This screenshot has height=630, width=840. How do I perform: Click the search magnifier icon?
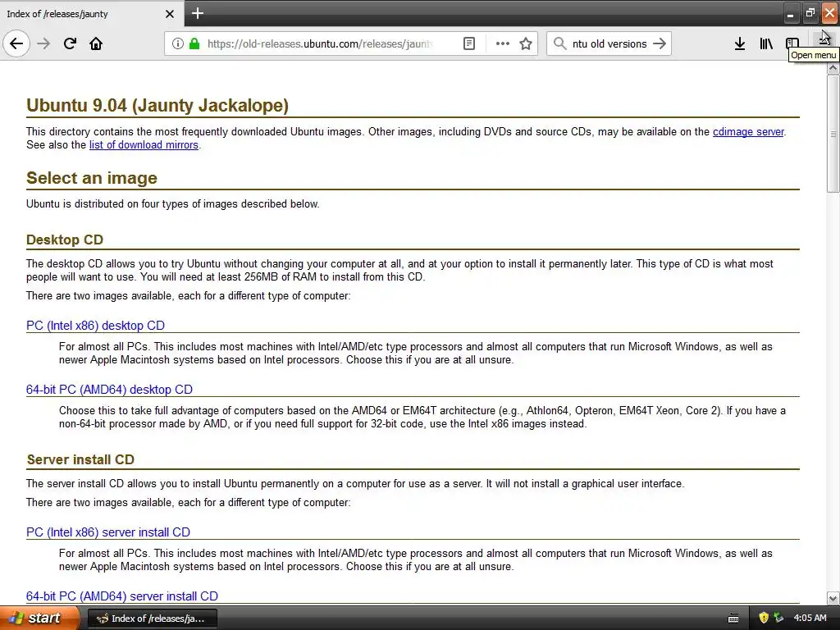[x=559, y=43]
